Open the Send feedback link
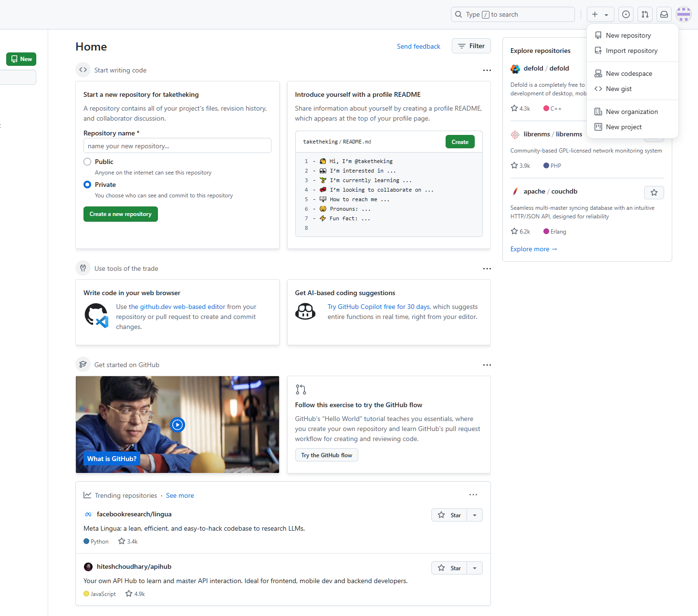Image resolution: width=698 pixels, height=616 pixels. click(418, 46)
